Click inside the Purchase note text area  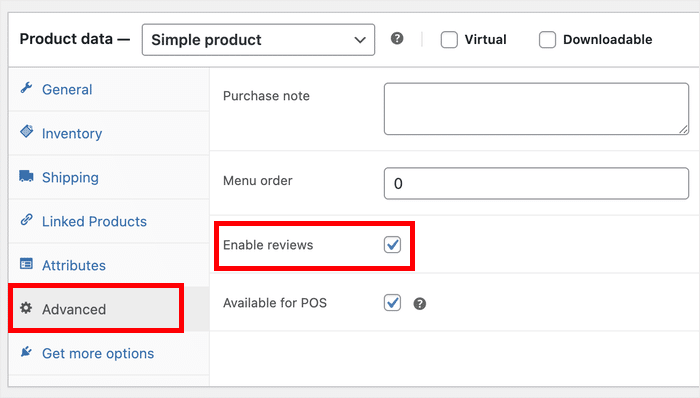coord(536,108)
